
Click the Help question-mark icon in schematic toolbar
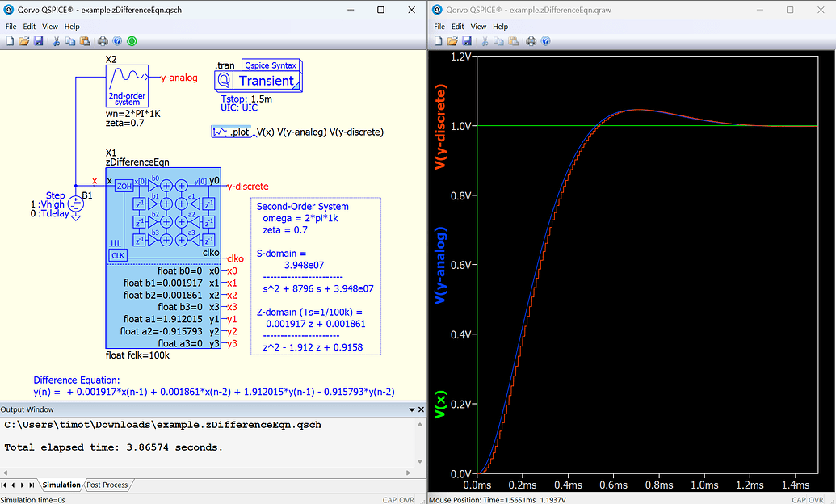tap(117, 40)
